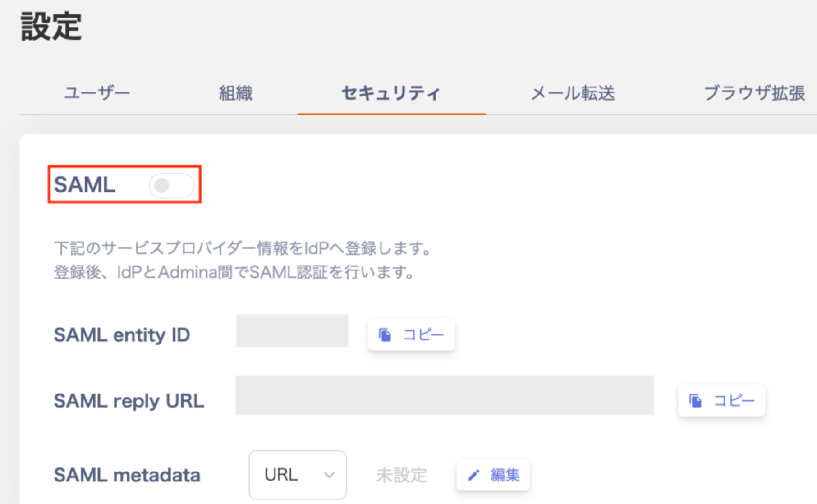Open the ブラウザ拡張 tab
This screenshot has width=817, height=504.
(754, 93)
